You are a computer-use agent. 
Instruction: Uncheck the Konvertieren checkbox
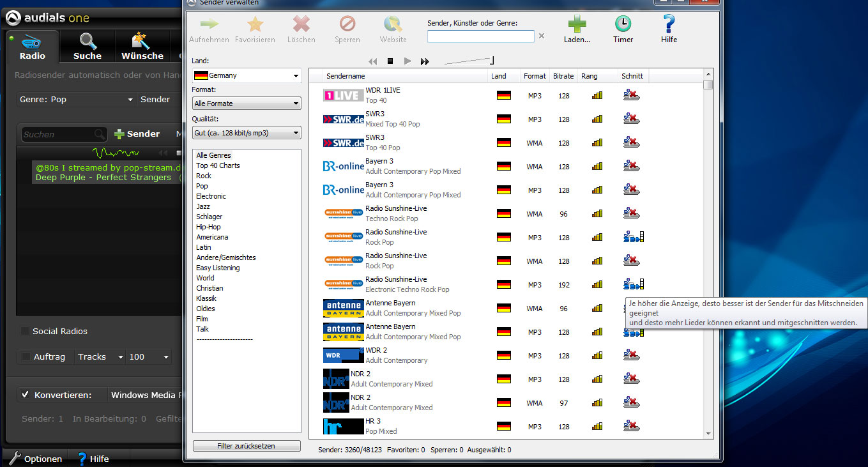(26, 395)
